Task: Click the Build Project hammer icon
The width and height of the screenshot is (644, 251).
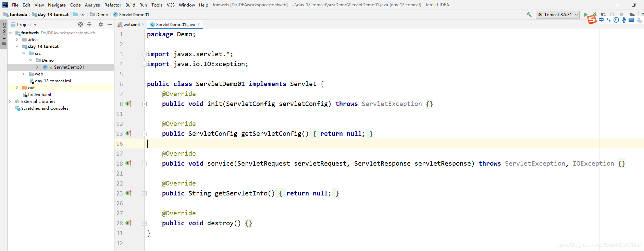Action: pyautogui.click(x=529, y=14)
